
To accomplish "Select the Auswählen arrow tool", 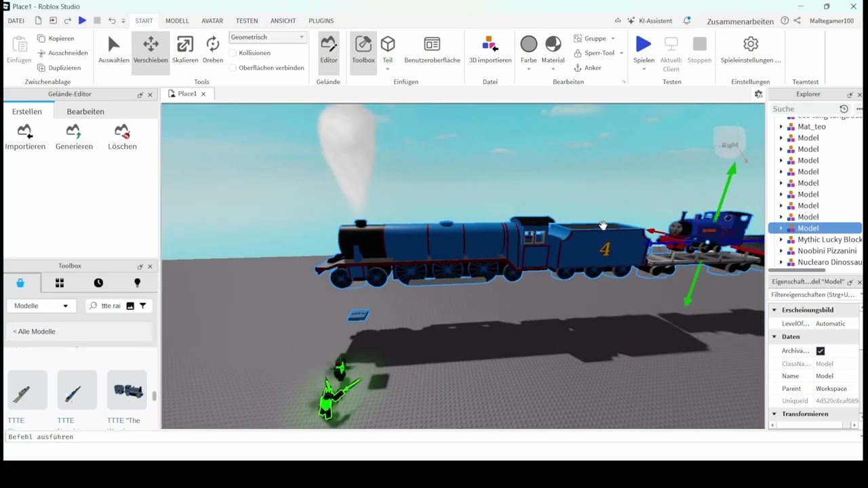I will 114,51.
